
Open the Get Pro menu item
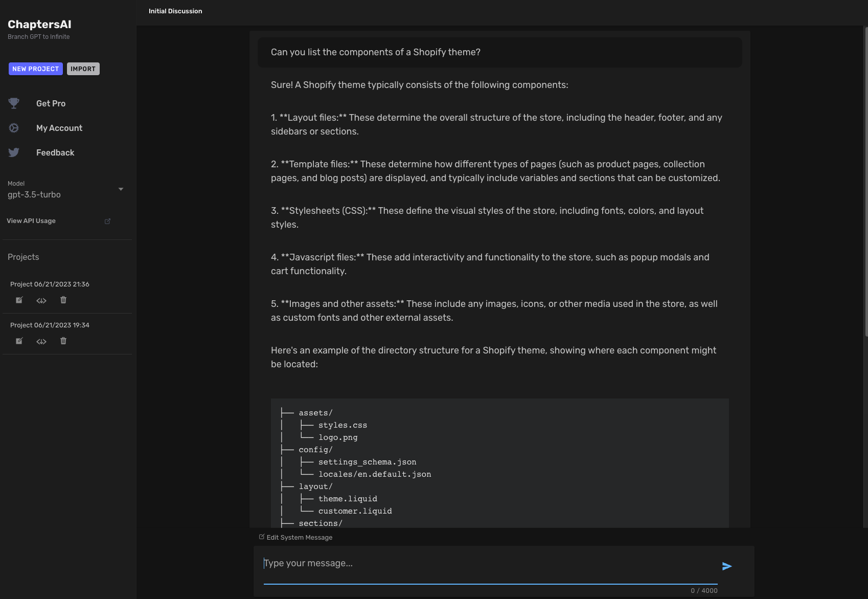pyautogui.click(x=51, y=103)
